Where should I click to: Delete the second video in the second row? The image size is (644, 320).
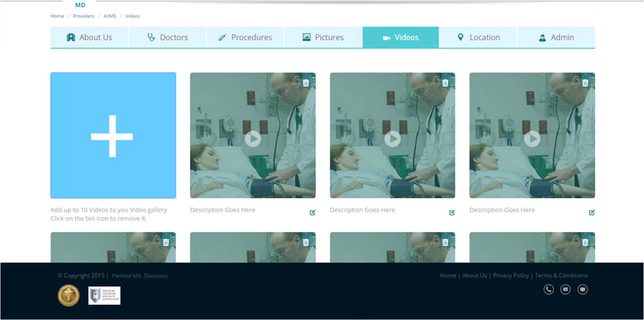306,242
